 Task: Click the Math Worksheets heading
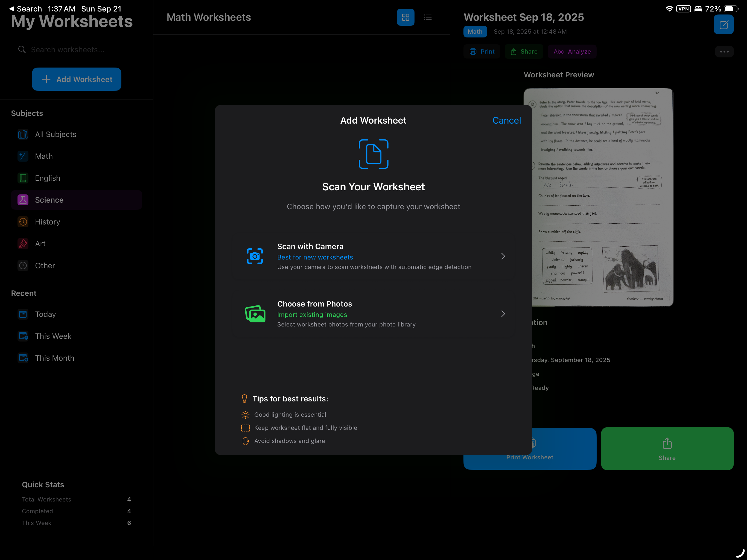point(209,17)
